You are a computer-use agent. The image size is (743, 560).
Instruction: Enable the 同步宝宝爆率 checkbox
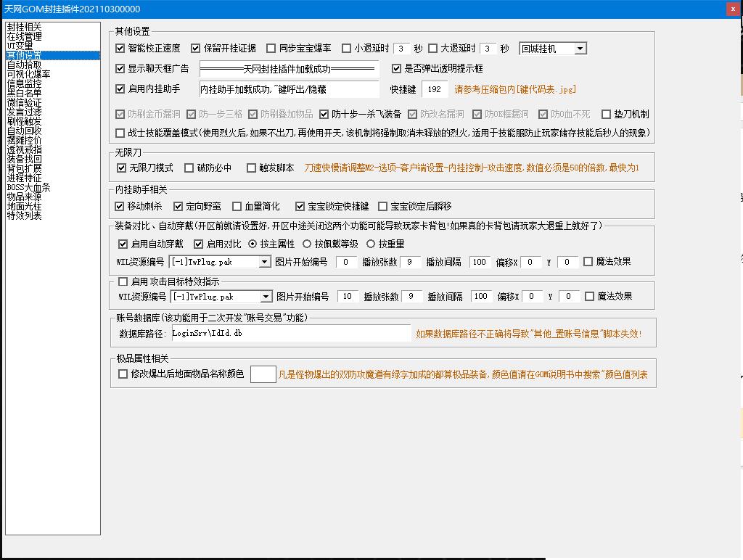(271, 49)
